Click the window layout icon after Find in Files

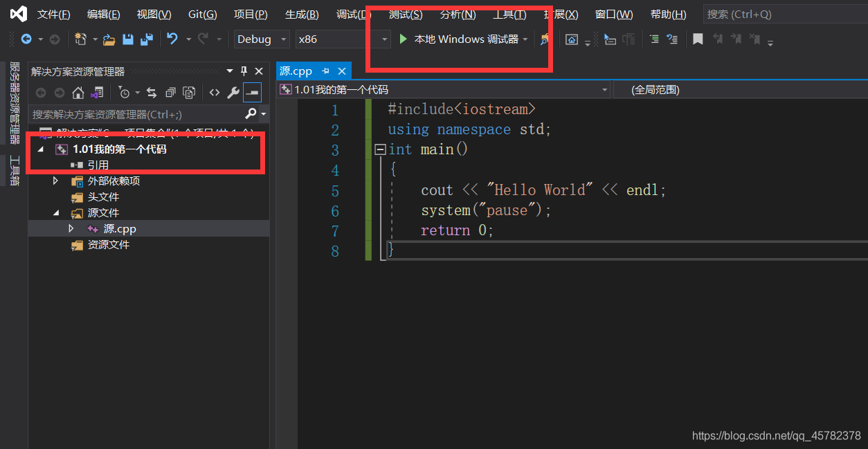(572, 39)
